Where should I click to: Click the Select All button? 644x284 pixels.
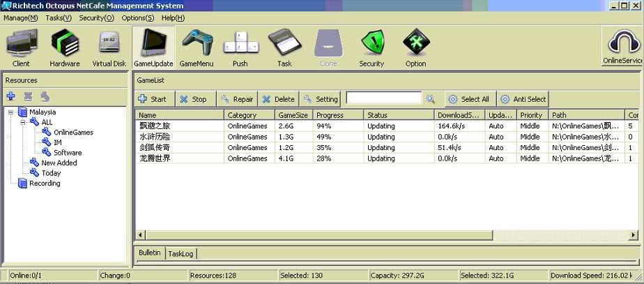coord(468,99)
